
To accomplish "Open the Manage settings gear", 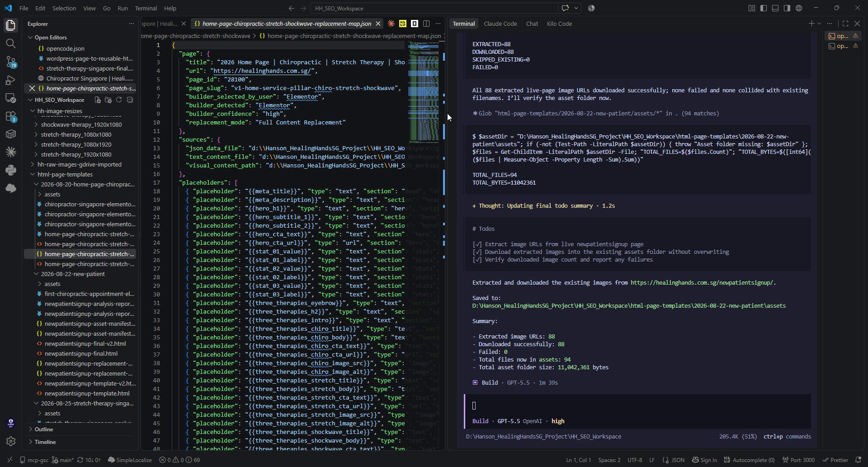I will tap(11, 441).
